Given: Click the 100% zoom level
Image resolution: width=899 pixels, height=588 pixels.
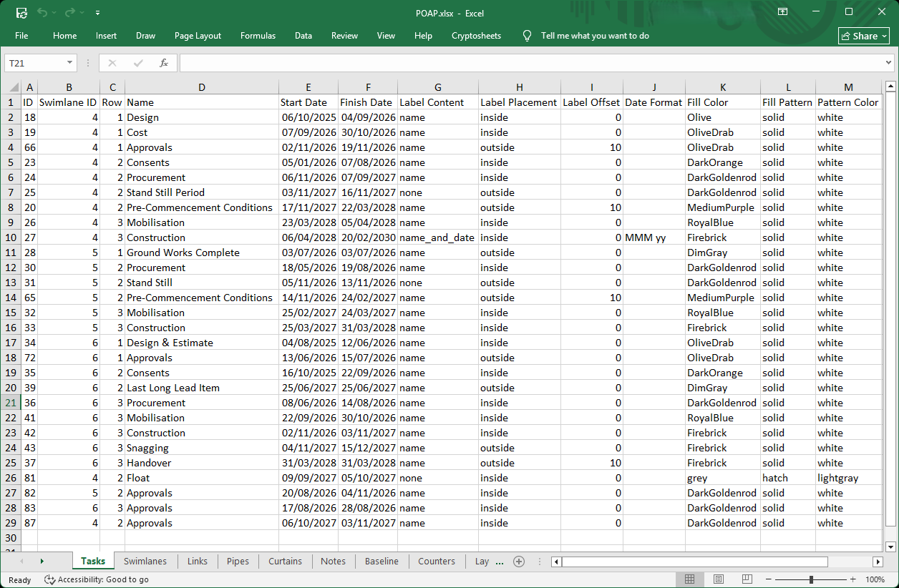Looking at the screenshot, I should (875, 579).
